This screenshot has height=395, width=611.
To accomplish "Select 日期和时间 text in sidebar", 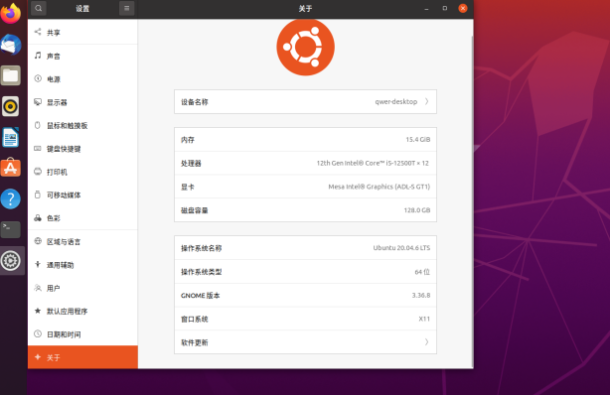I will tap(64, 334).
